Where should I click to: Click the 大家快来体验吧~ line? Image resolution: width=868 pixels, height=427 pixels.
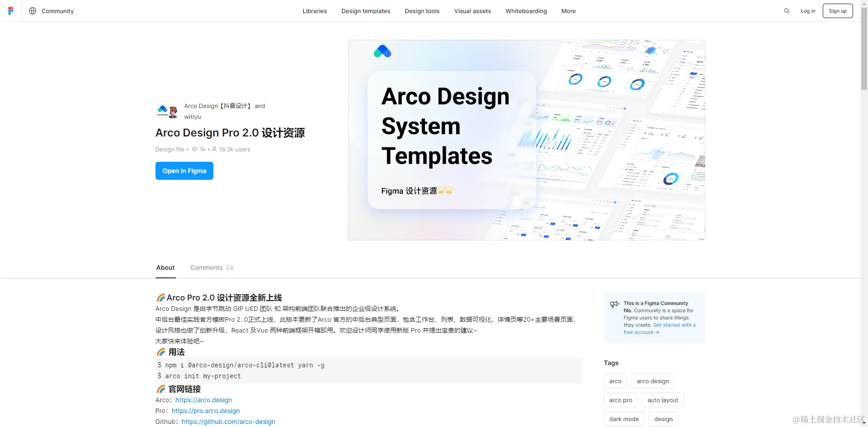pos(179,341)
